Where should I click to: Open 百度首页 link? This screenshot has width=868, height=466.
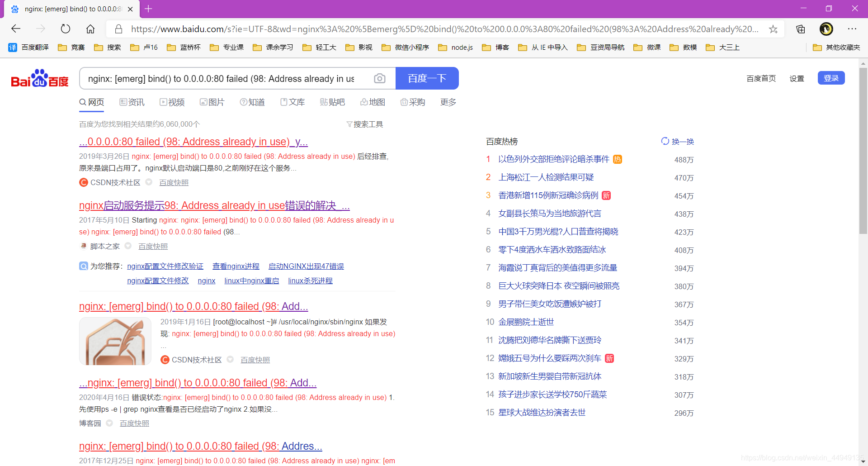click(761, 79)
